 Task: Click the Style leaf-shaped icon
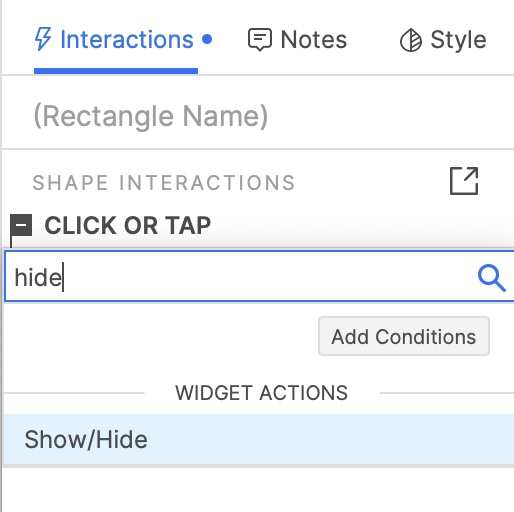411,40
